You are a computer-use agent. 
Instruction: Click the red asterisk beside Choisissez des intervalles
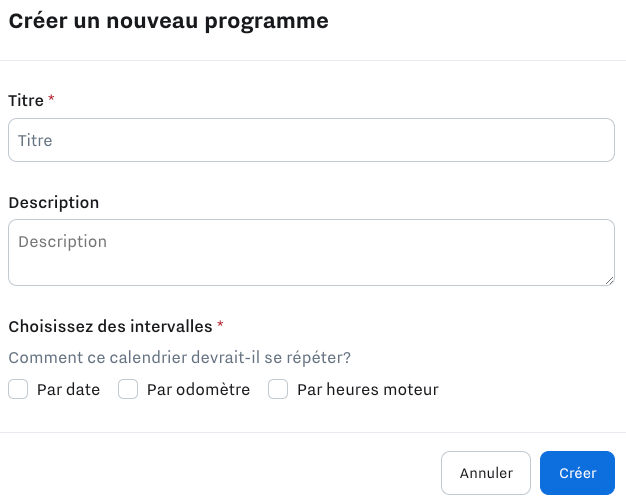tap(220, 325)
